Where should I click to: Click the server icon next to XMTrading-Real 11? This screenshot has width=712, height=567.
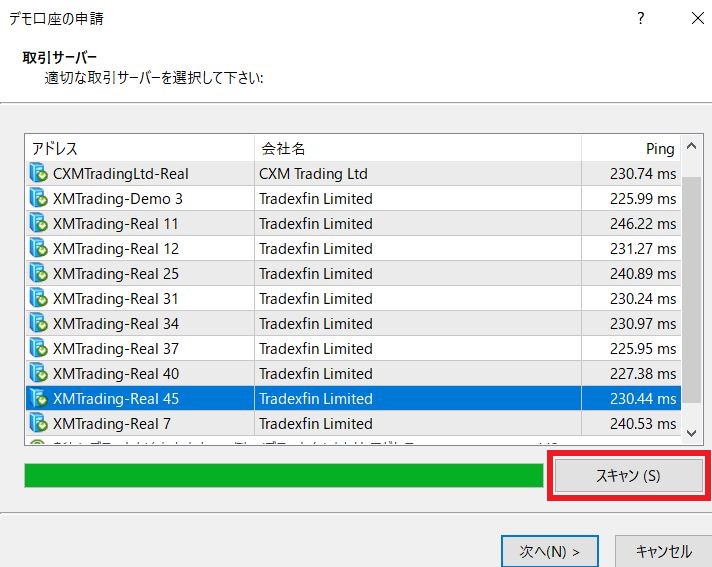[x=39, y=224]
